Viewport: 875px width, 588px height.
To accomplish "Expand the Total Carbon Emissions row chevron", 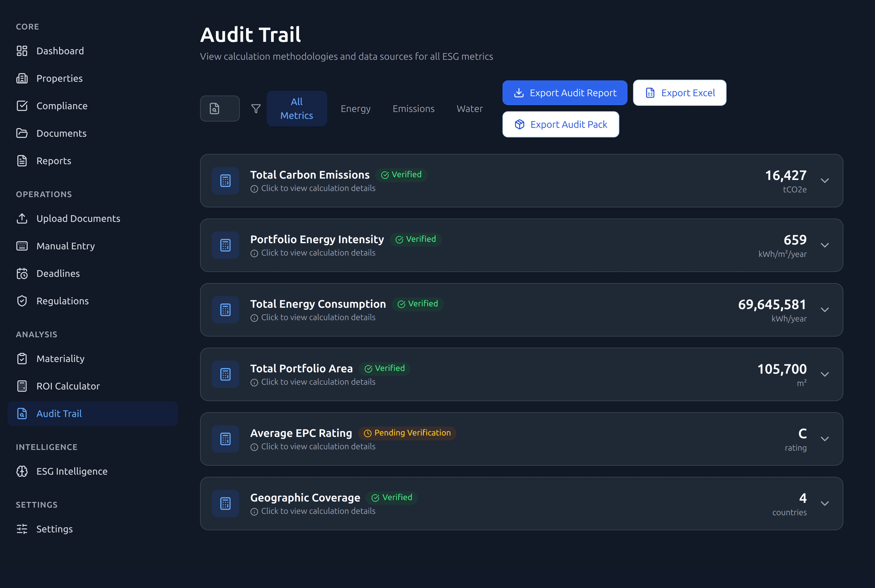I will click(x=824, y=181).
